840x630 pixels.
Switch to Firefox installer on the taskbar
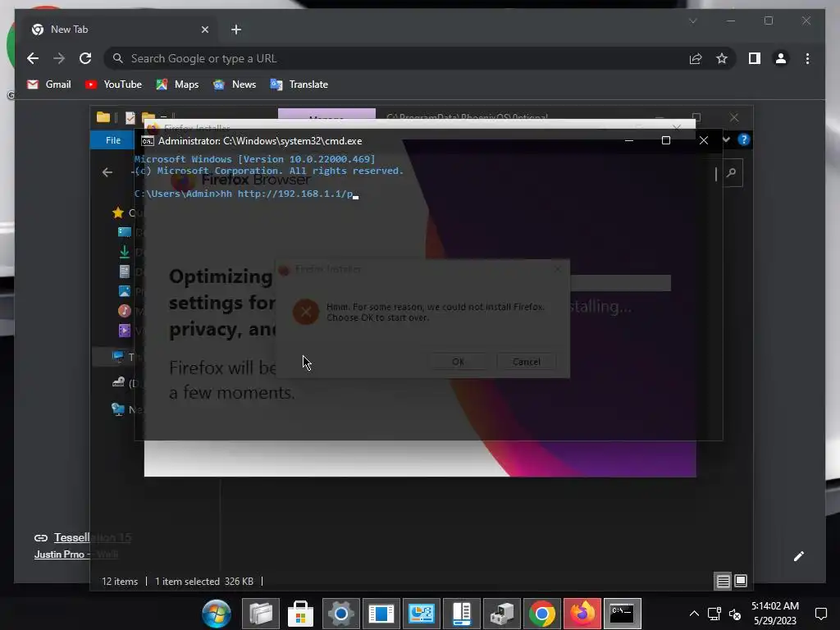click(x=582, y=614)
